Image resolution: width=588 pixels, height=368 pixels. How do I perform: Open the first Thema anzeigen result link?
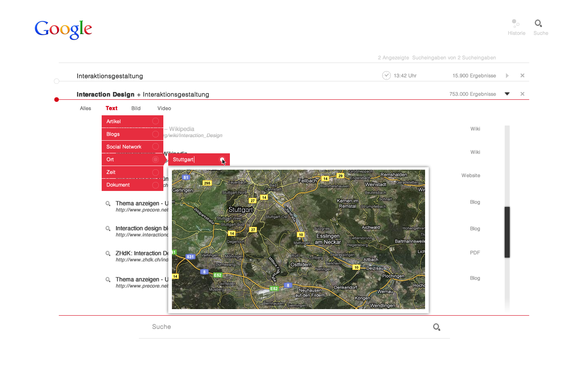pyautogui.click(x=142, y=203)
